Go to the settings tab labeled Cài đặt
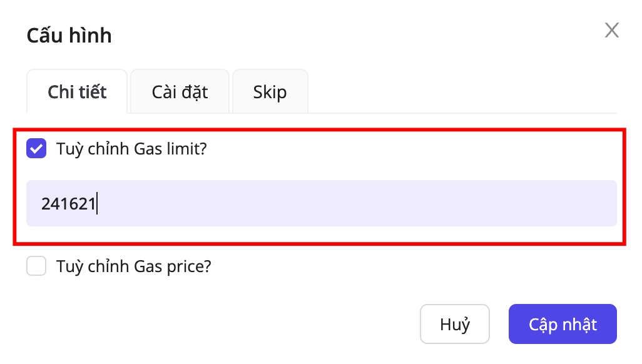 click(x=180, y=92)
